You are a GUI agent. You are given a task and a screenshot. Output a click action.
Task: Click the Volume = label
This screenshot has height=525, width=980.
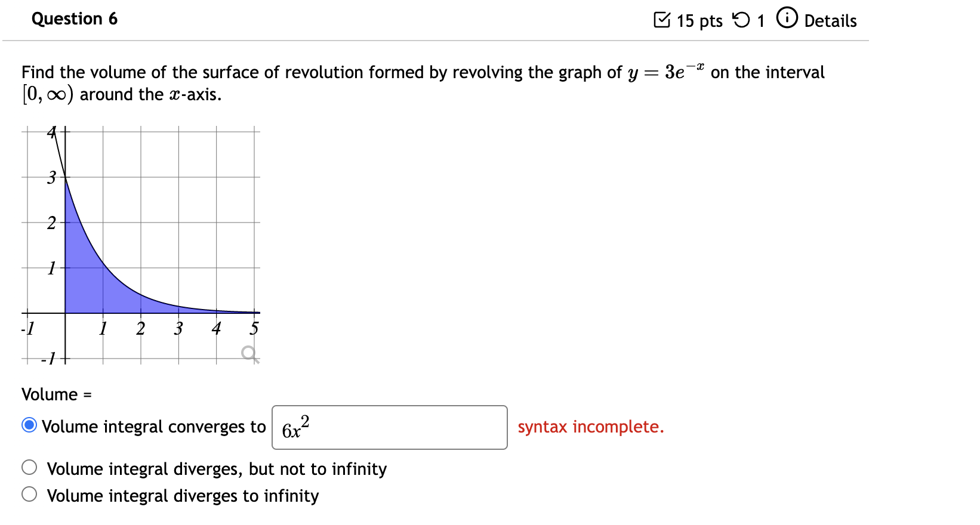[x=56, y=394]
